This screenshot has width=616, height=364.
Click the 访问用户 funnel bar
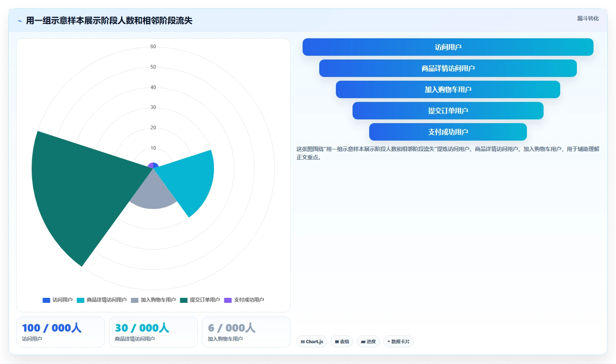(448, 47)
